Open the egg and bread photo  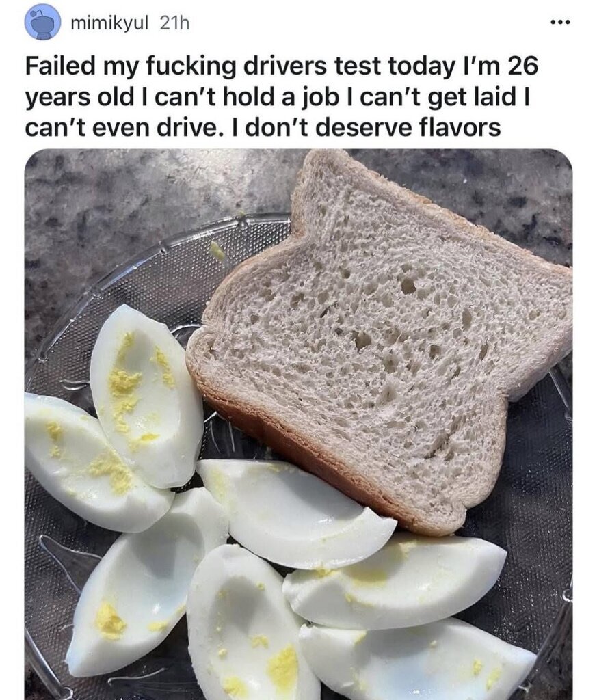298,424
